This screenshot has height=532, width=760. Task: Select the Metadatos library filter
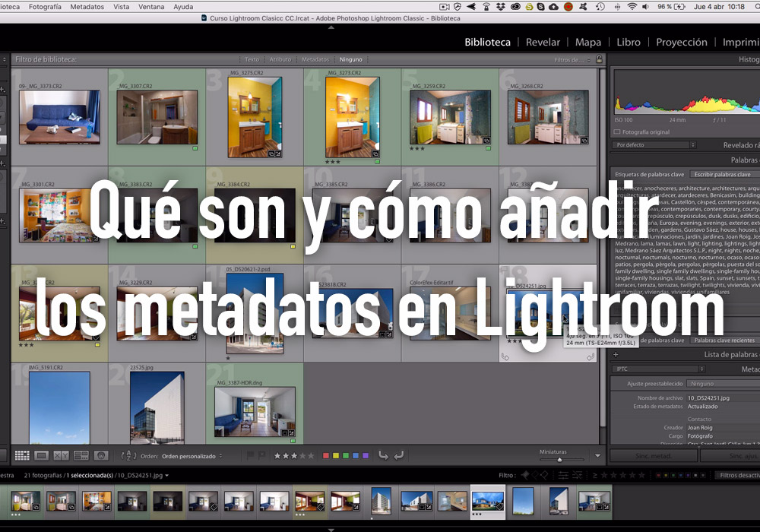(315, 59)
